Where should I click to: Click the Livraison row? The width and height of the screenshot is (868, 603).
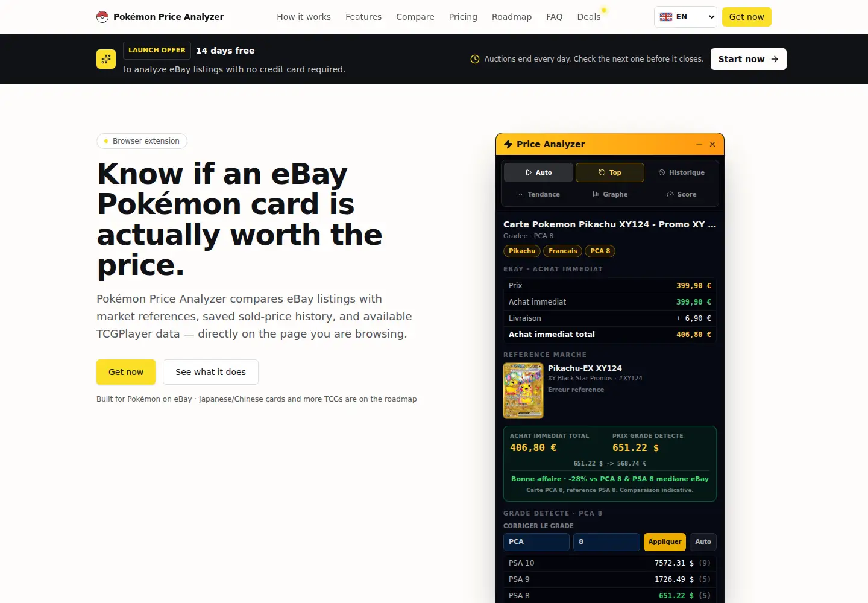tap(610, 318)
